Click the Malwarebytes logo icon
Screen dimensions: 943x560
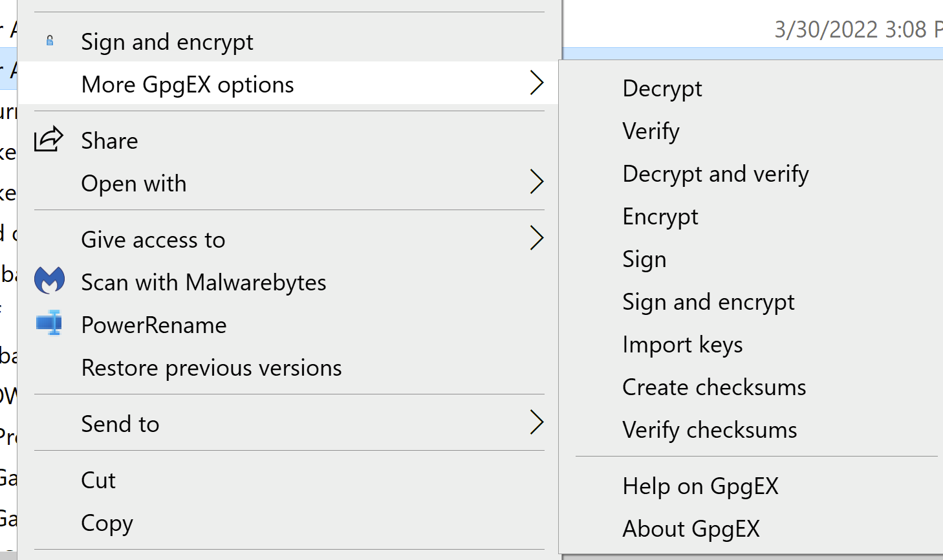49,281
